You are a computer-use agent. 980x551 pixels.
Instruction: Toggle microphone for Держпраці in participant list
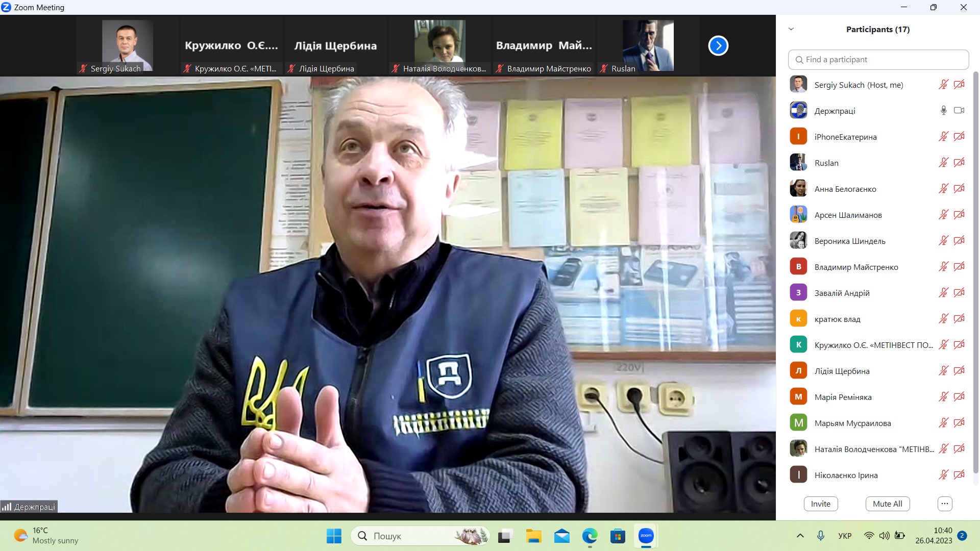click(944, 110)
